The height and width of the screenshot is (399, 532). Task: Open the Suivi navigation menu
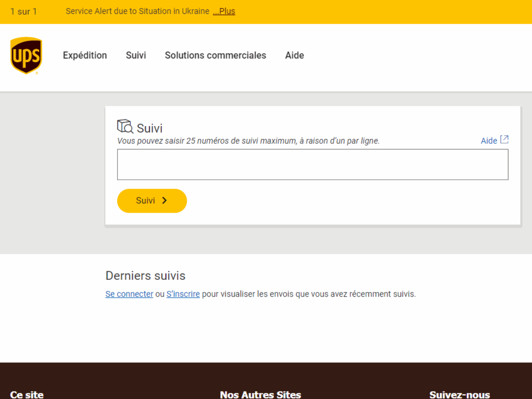tap(136, 55)
